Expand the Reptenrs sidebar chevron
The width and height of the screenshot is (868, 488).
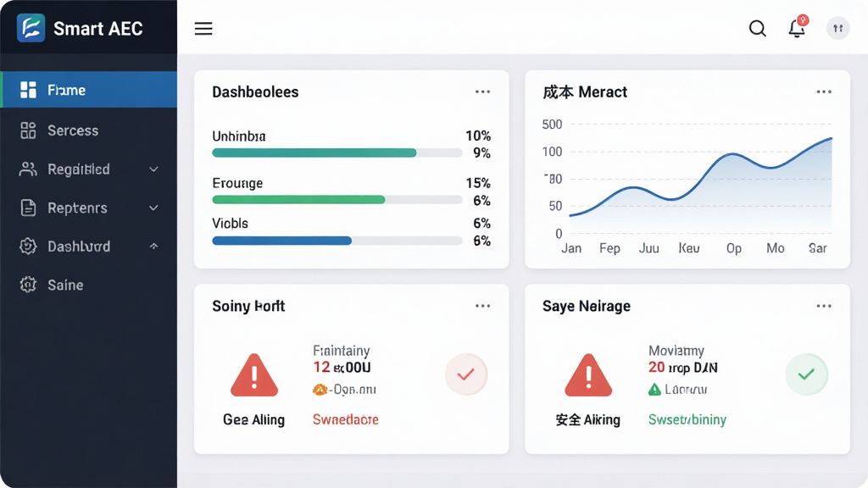154,208
